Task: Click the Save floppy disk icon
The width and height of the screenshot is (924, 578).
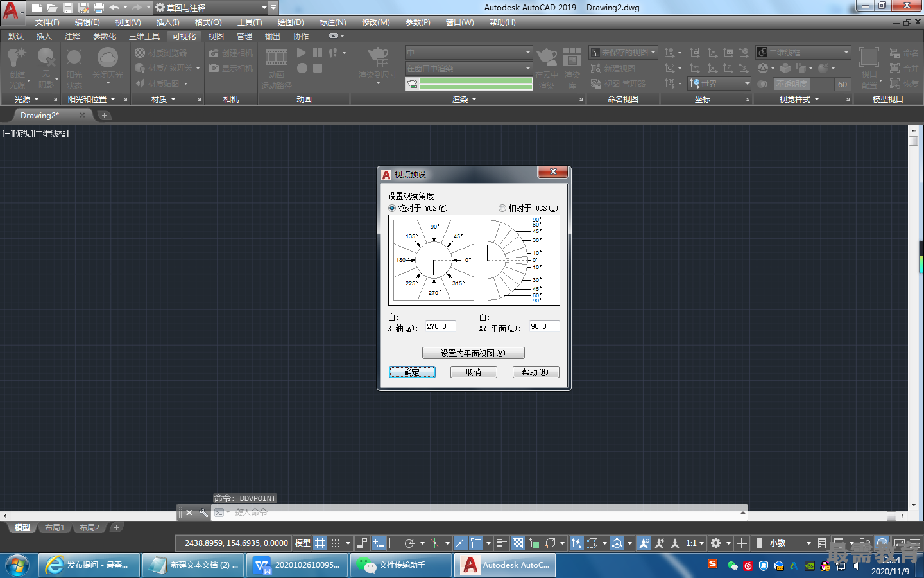Action: click(x=67, y=8)
